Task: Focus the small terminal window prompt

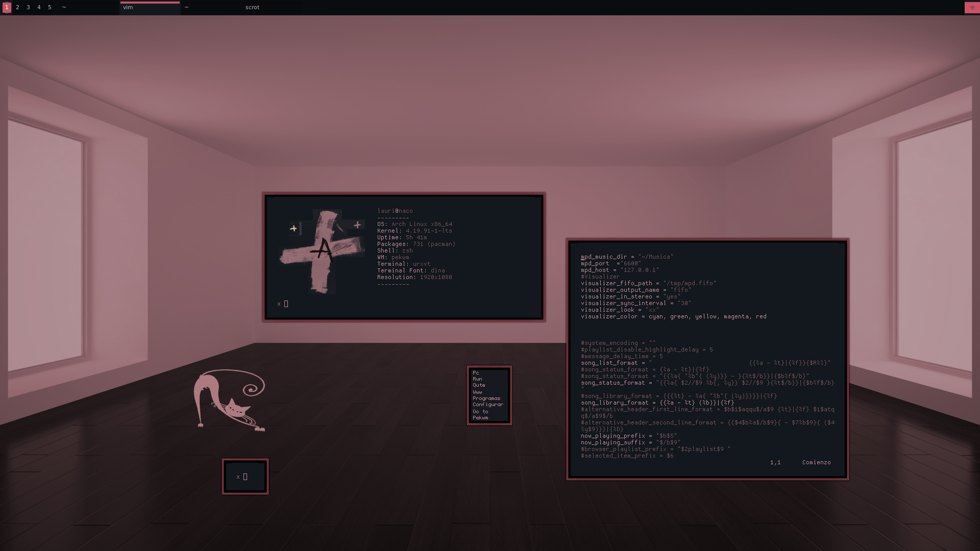Action: point(245,477)
